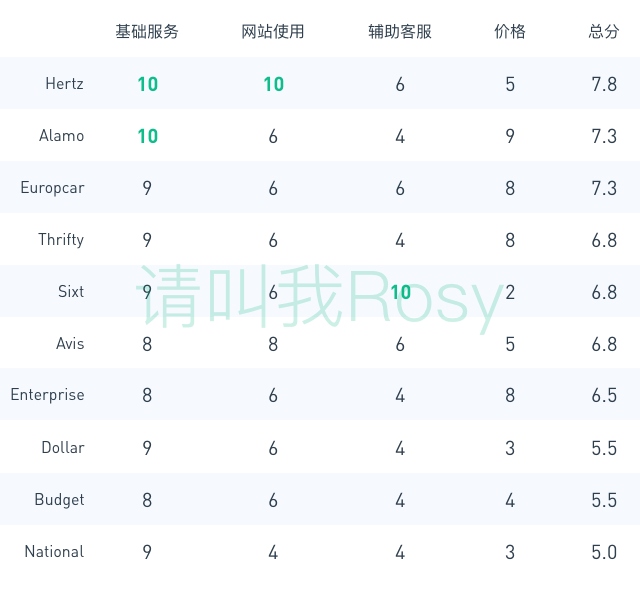Click Dollar's price score 3

point(510,448)
